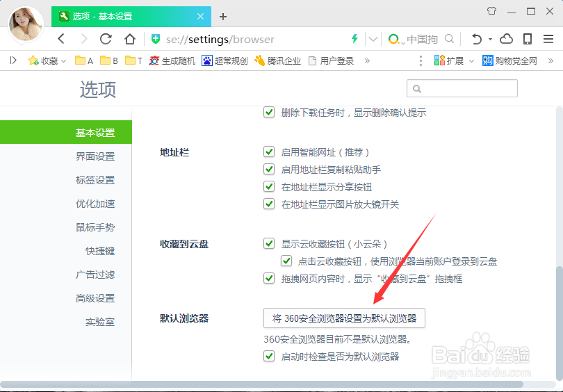Click the green lightning speed-mode icon
Image resolution: width=563 pixels, height=392 pixels.
[x=354, y=39]
